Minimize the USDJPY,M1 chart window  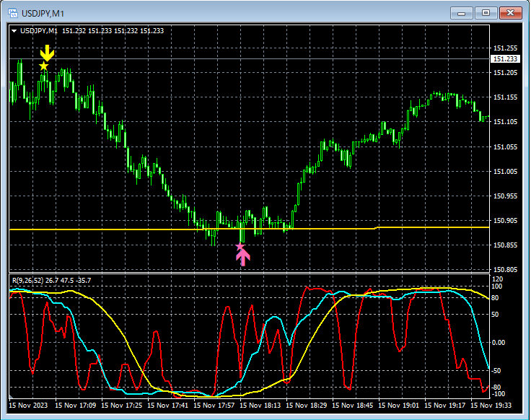461,13
